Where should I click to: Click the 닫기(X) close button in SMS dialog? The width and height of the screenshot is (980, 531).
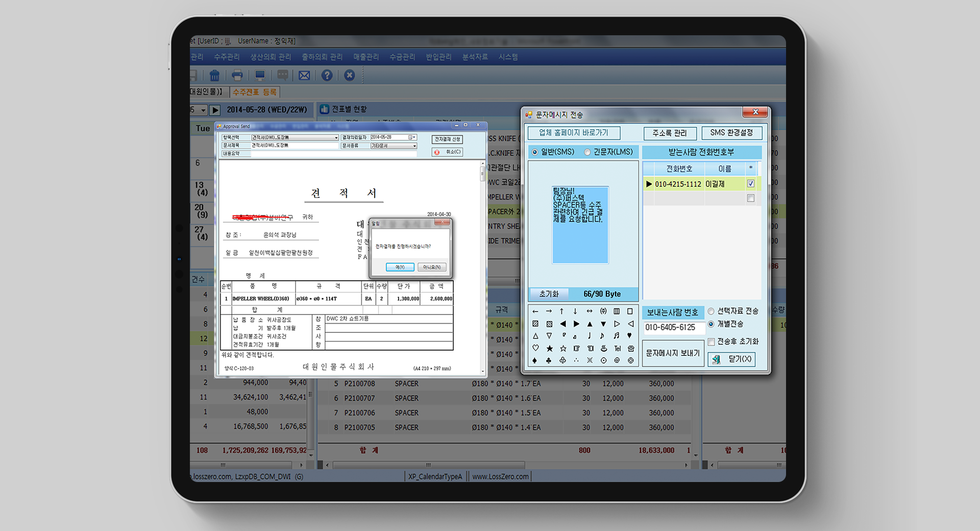731,359
